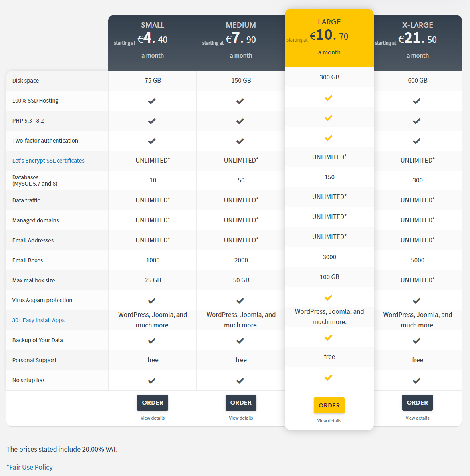The image size is (470, 476).
Task: Click the 1000 email boxes value
Action: click(153, 260)
